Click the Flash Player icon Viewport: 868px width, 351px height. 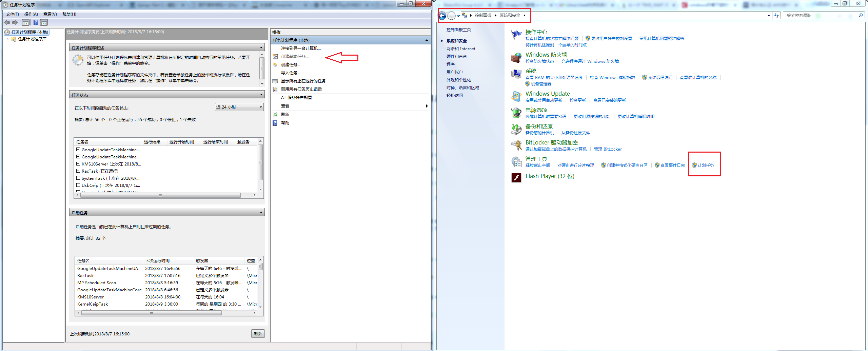[x=516, y=177]
